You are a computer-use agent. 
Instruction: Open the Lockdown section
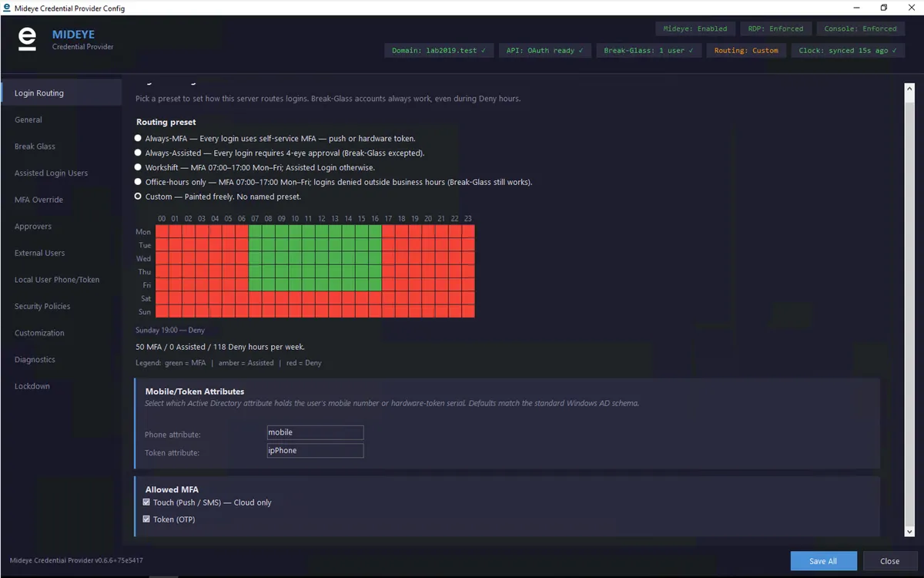click(62, 386)
